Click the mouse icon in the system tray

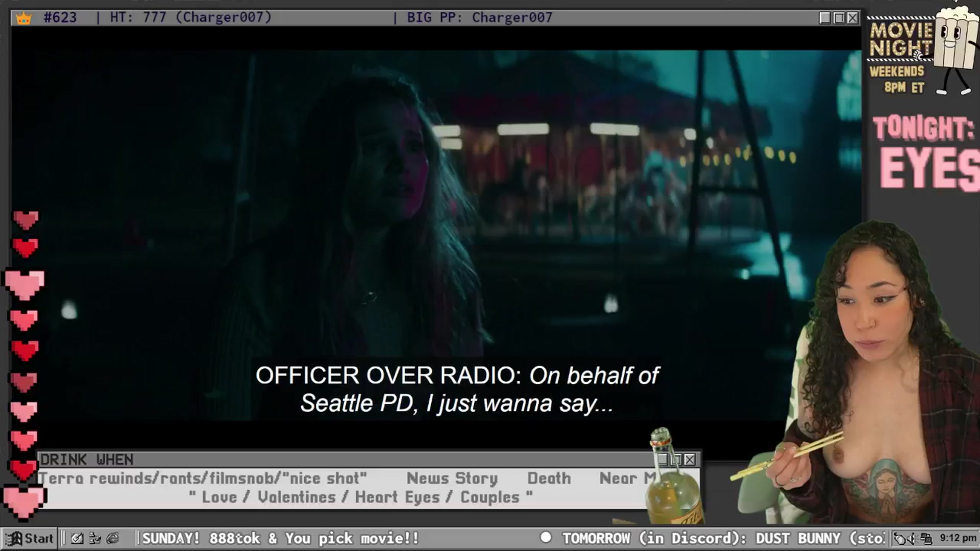click(x=901, y=538)
